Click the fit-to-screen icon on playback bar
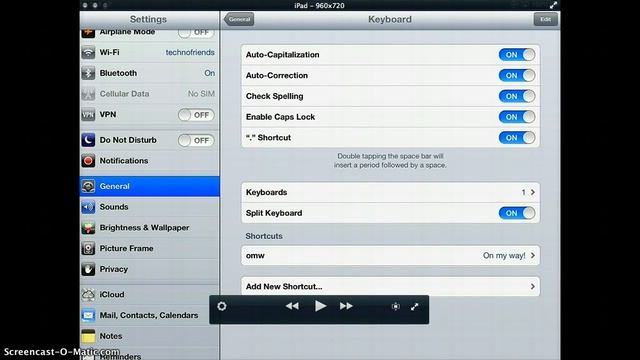The height and width of the screenshot is (360, 640). coord(396,307)
